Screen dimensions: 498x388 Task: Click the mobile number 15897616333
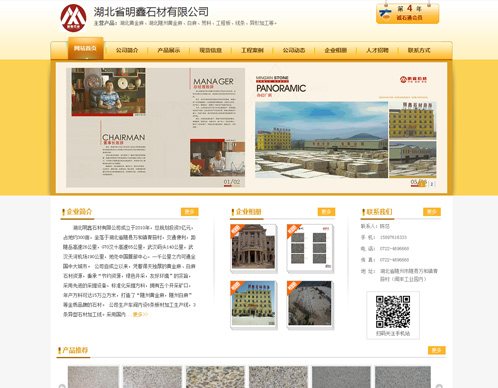click(393, 237)
